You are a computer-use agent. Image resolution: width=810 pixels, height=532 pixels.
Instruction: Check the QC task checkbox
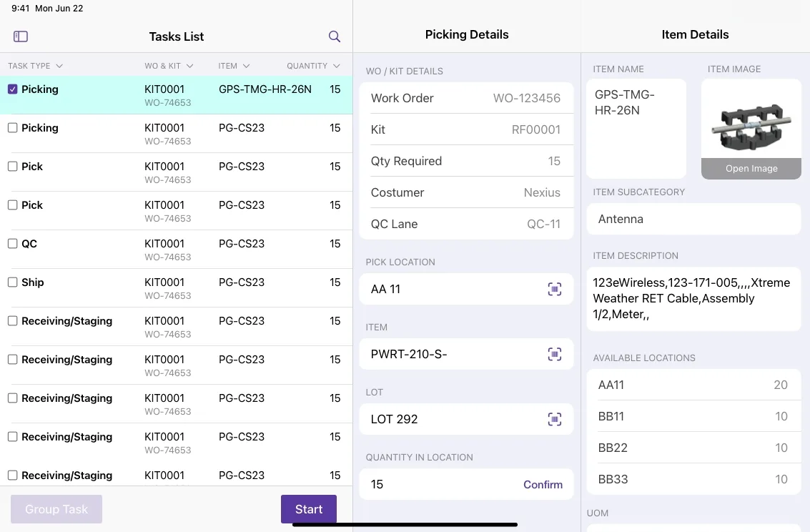pyautogui.click(x=13, y=244)
